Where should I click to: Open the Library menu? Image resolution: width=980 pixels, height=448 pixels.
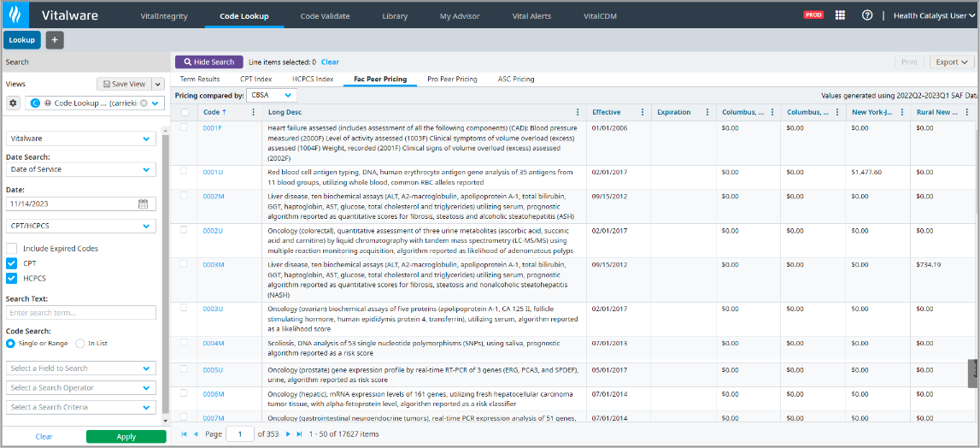point(395,16)
